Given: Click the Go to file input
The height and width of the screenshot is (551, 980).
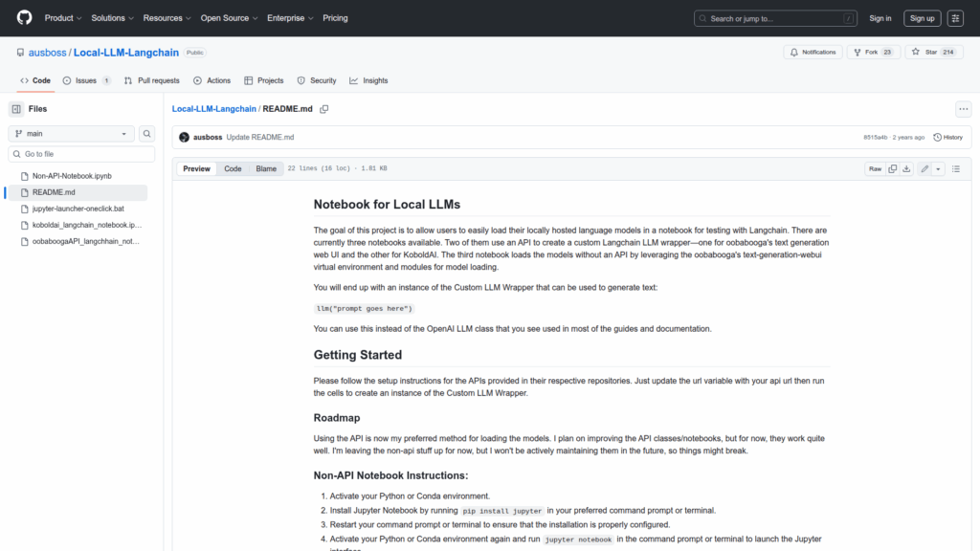Looking at the screenshot, I should click(81, 154).
